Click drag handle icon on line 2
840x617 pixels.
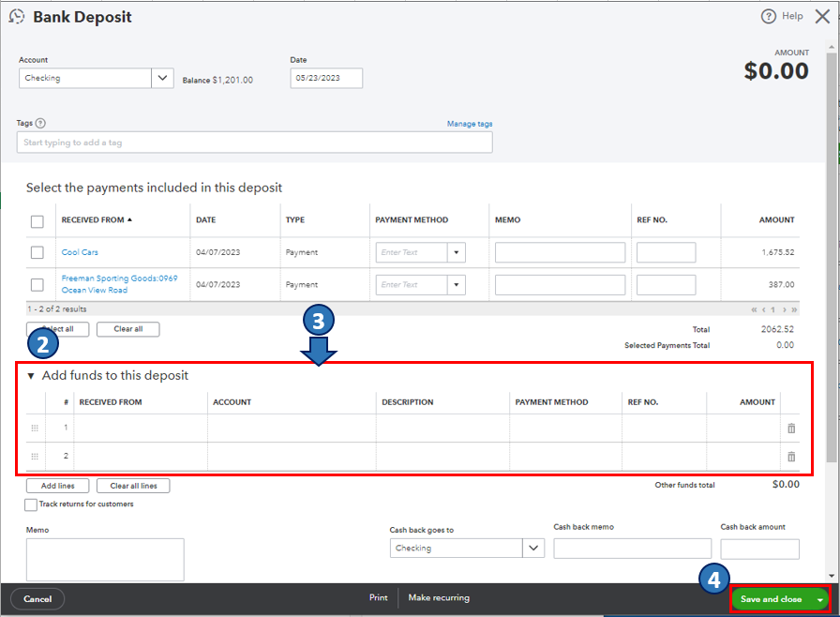(36, 457)
